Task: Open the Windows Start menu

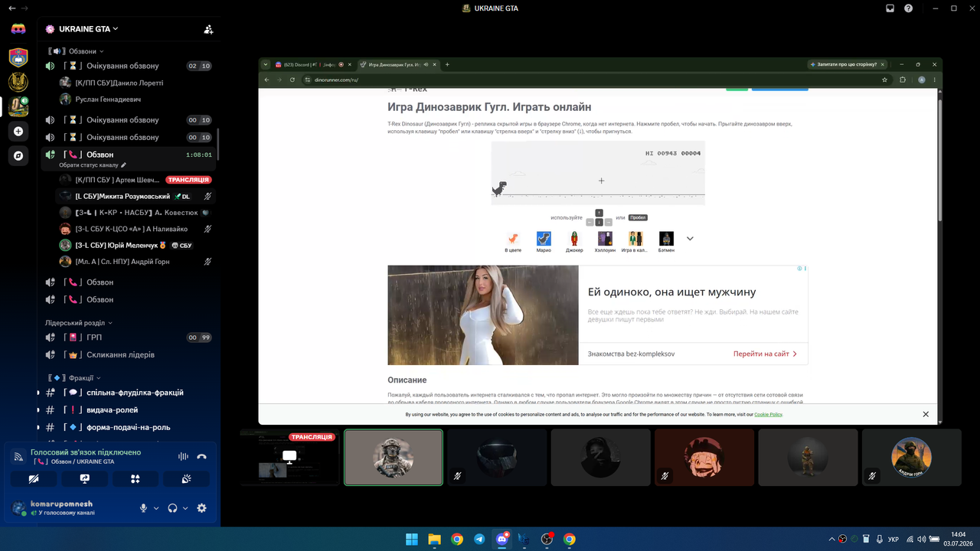Action: click(x=412, y=539)
